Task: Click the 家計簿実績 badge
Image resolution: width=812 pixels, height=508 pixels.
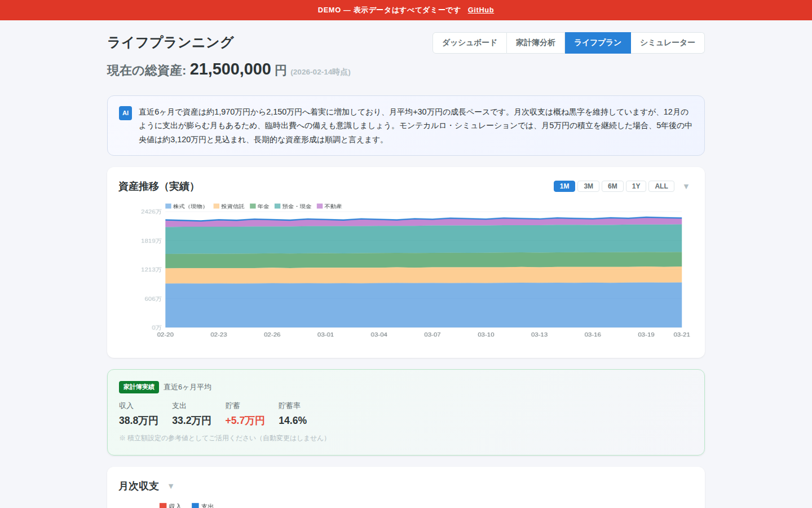Action: pyautogui.click(x=139, y=387)
